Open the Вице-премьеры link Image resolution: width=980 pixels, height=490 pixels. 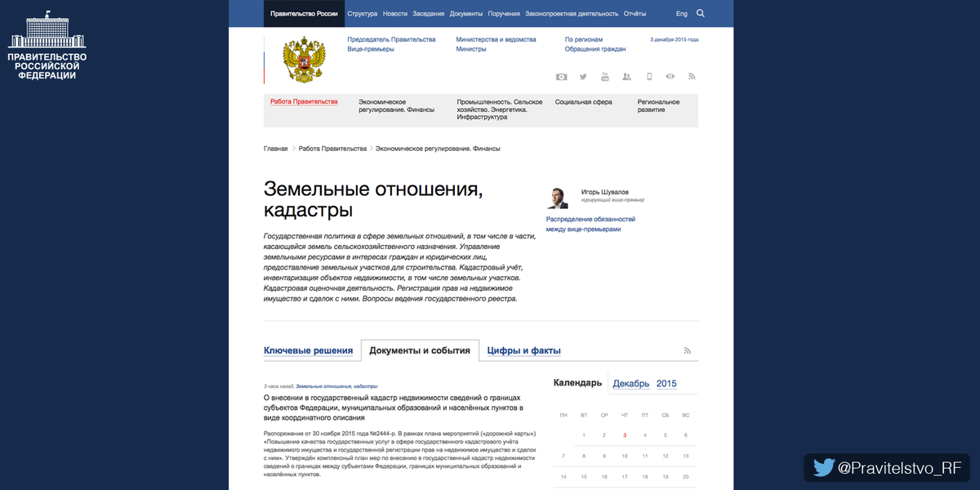pyautogui.click(x=371, y=49)
